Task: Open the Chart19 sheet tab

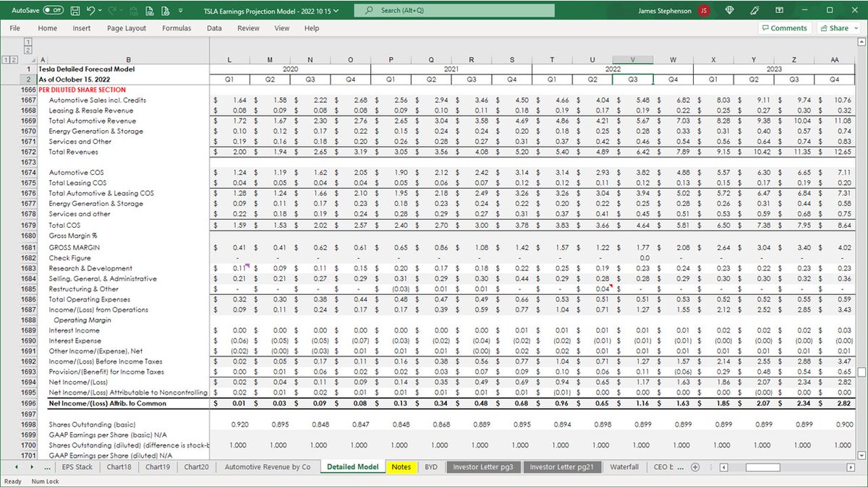Action: point(158,467)
